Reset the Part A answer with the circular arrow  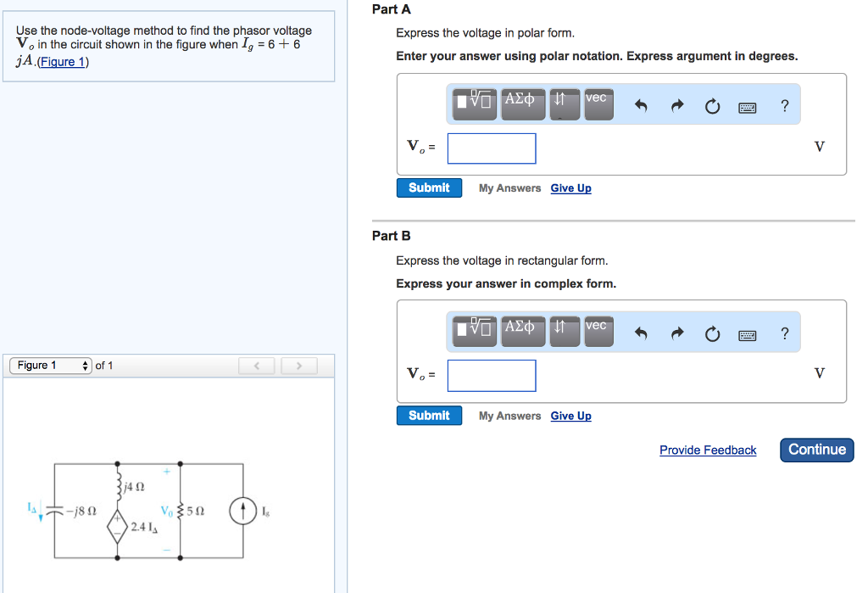pyautogui.click(x=712, y=104)
